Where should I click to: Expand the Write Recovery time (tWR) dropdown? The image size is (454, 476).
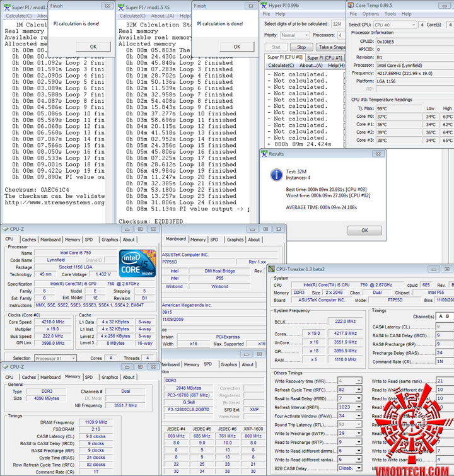coord(359,381)
